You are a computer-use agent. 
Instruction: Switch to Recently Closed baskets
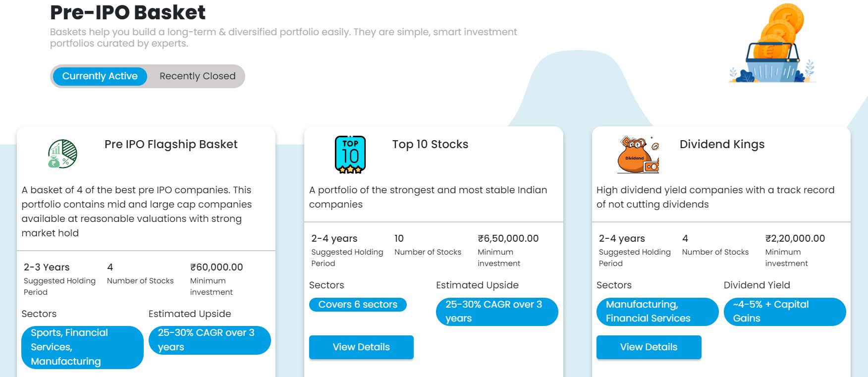click(x=197, y=76)
